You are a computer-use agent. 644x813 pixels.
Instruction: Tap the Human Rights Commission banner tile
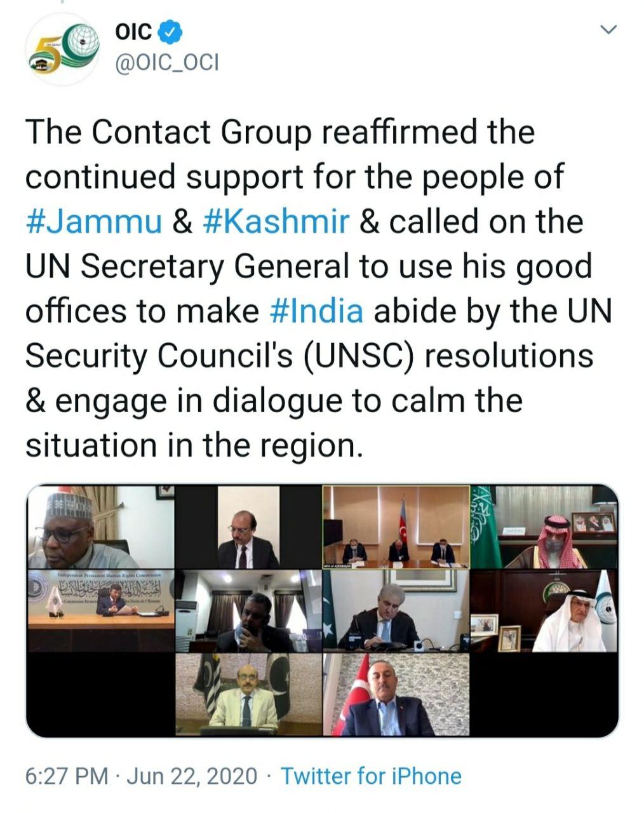pyautogui.click(x=101, y=610)
